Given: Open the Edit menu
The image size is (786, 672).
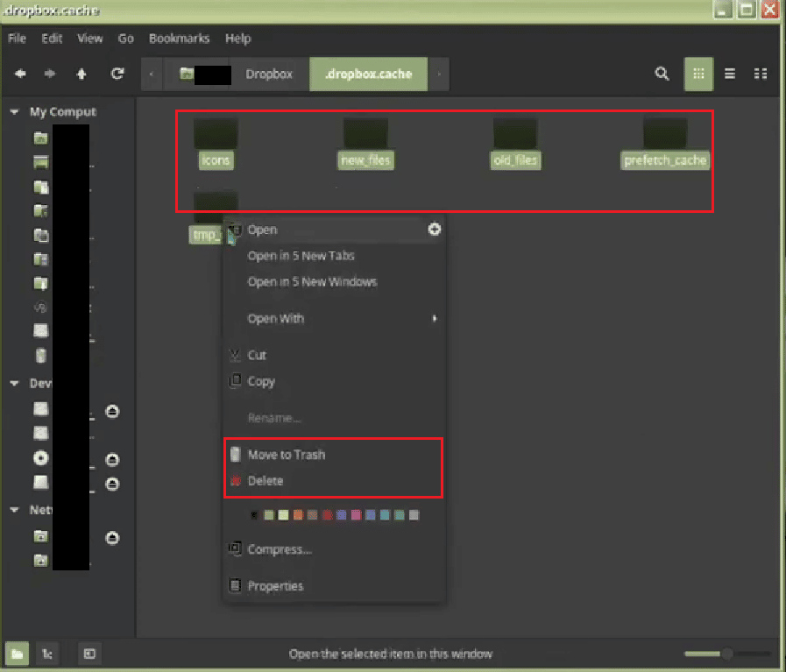Looking at the screenshot, I should [x=52, y=39].
